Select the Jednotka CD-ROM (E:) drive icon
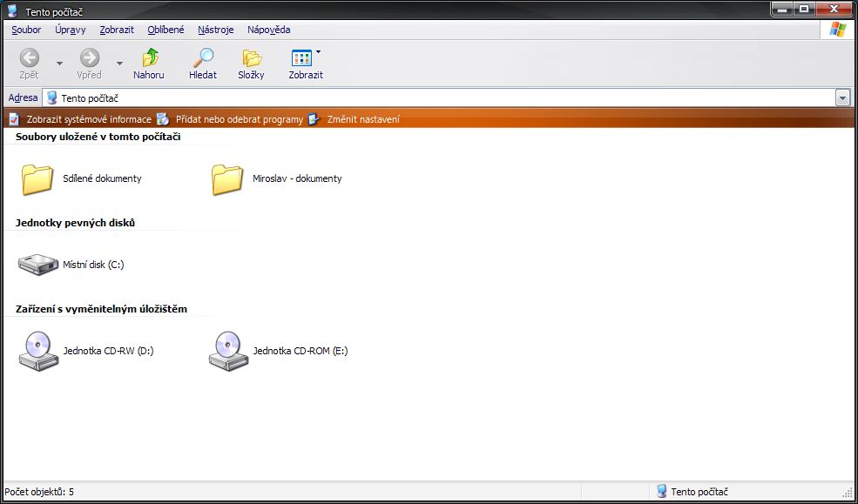Image resolution: width=858 pixels, height=504 pixels. click(x=228, y=352)
